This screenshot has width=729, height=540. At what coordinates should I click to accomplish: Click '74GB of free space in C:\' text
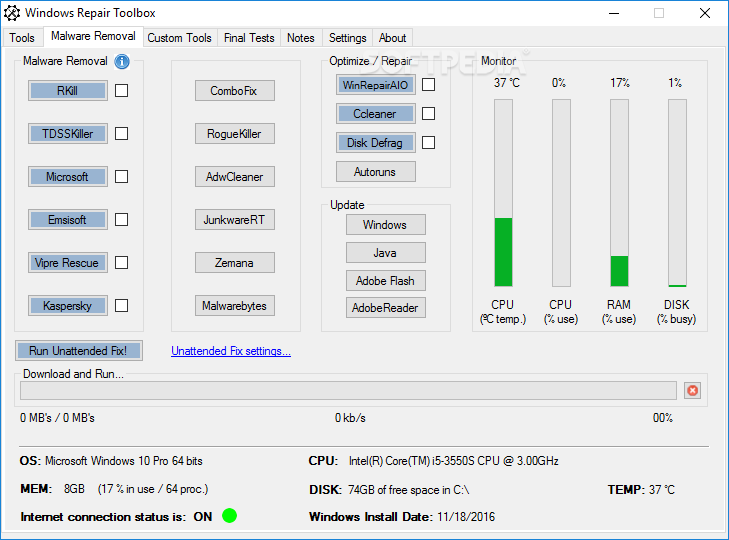pyautogui.click(x=409, y=490)
